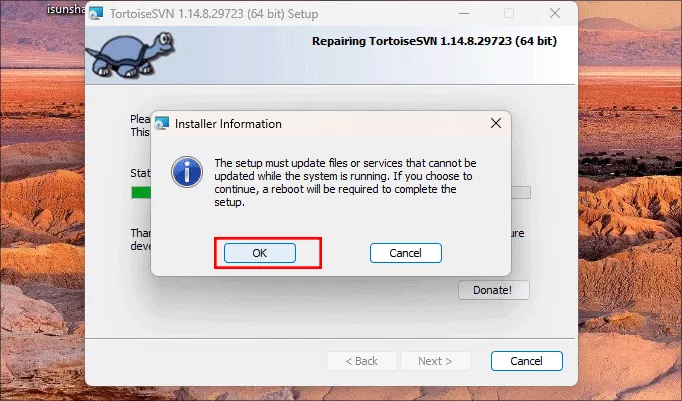Close the Installer Information popup with X
682x401 pixels.
[496, 124]
